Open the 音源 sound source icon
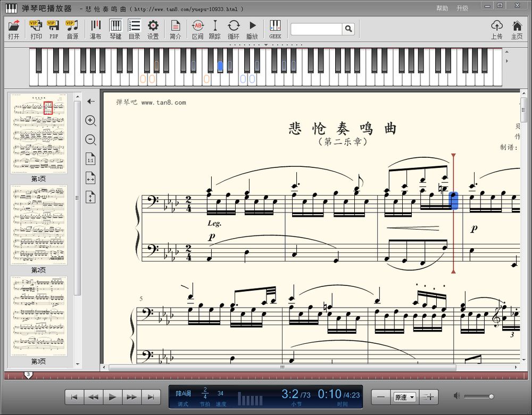 pos(72,29)
